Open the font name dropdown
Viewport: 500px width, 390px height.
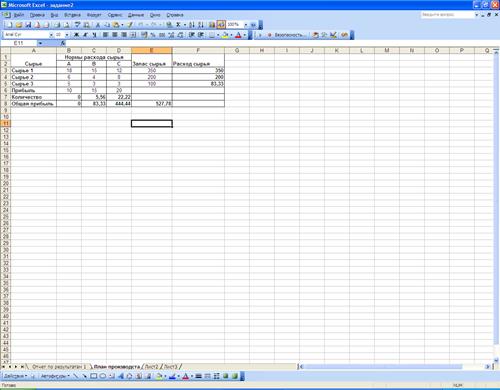coord(51,35)
